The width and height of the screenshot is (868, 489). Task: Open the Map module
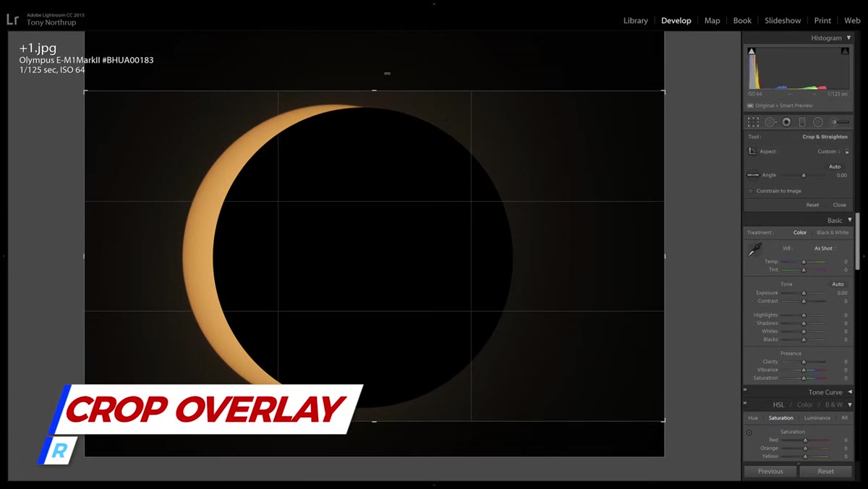tap(712, 20)
